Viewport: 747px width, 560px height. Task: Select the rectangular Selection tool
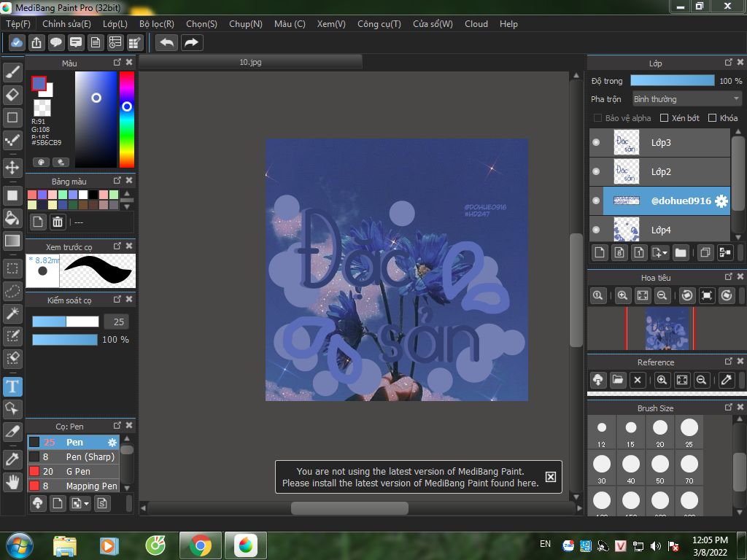(13, 268)
